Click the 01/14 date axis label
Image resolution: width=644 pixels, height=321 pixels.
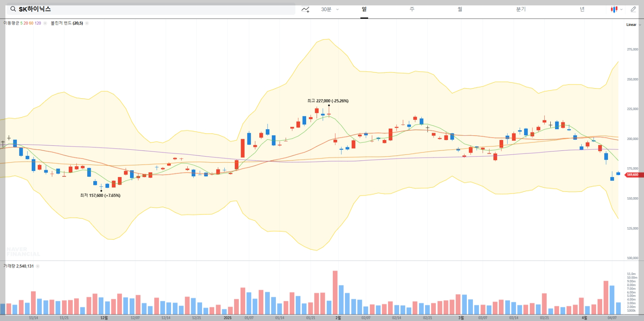tap(279, 318)
